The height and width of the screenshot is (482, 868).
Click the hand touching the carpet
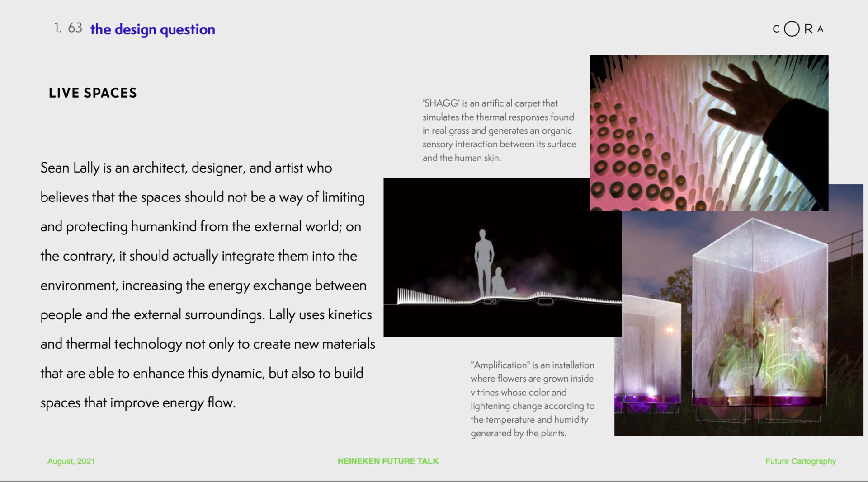(746, 99)
